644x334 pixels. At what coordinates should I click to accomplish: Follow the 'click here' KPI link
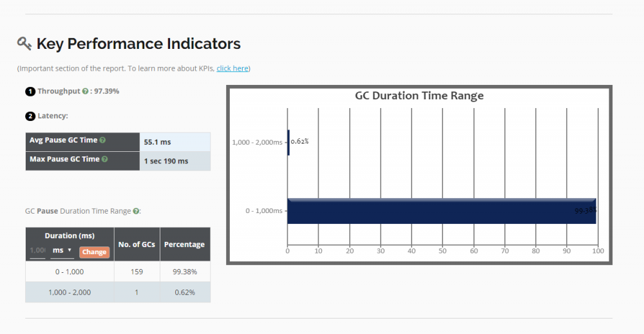pos(232,68)
